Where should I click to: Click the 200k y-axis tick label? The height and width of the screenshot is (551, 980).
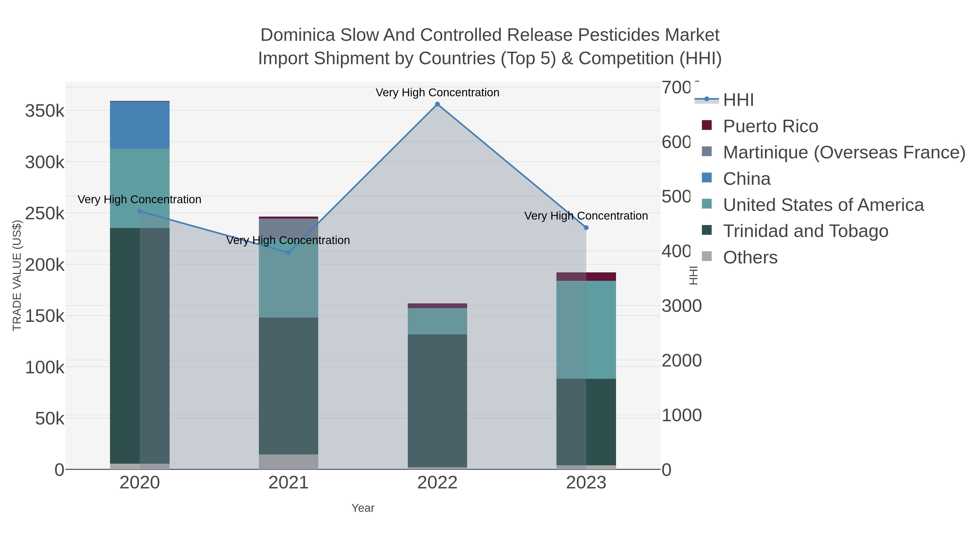pos(45,265)
